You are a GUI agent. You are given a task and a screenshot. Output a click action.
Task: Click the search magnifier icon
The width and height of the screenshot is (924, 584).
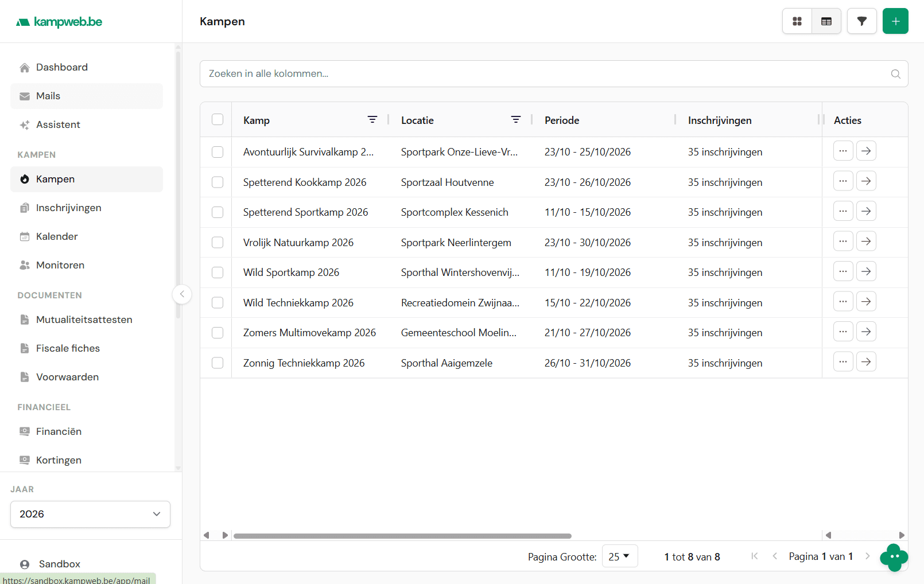[x=895, y=74]
